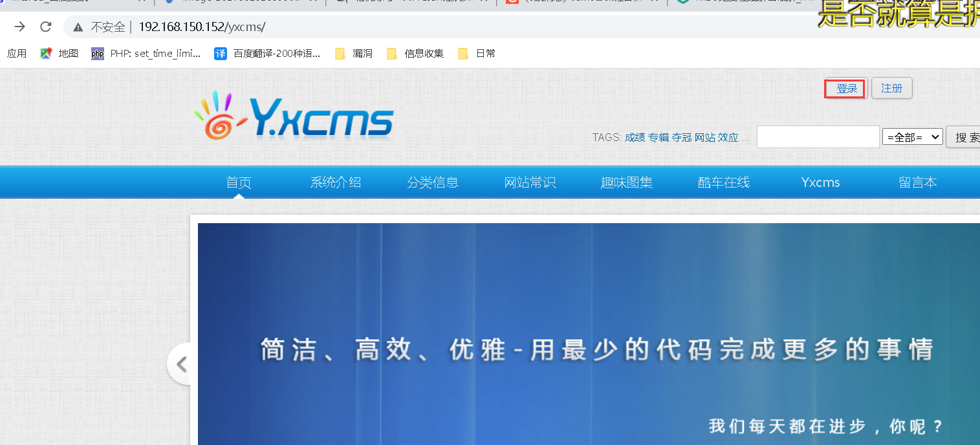Click the forward navigation arrow
This screenshot has height=445, width=980.
pos(19,27)
